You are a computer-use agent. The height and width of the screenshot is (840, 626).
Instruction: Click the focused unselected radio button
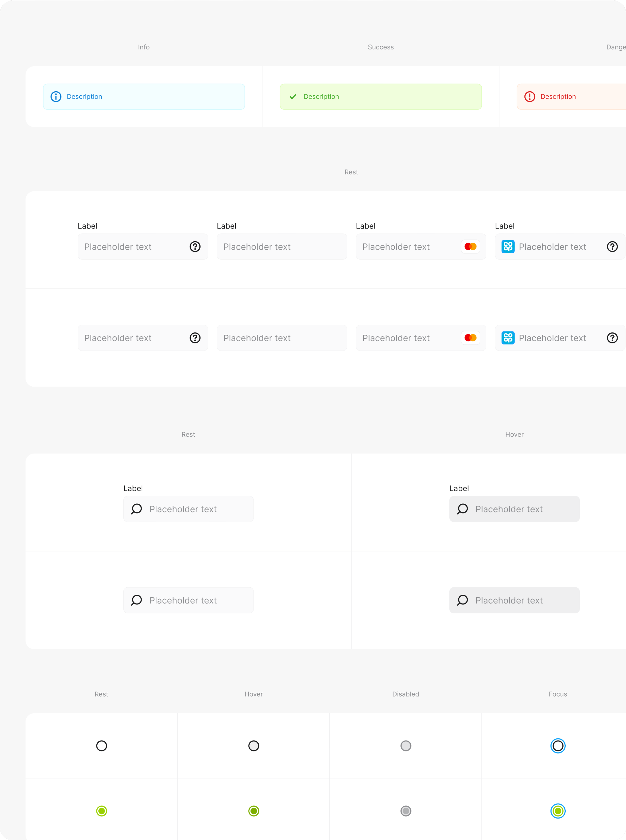(x=558, y=746)
